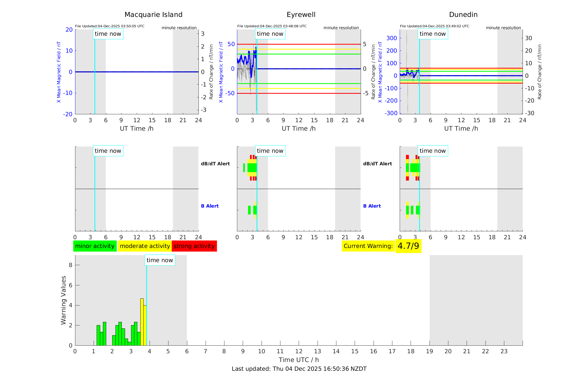Click Dunedin File Updated timestamp text
Image resolution: width=578 pixels, height=392 pixels.
(434, 26)
